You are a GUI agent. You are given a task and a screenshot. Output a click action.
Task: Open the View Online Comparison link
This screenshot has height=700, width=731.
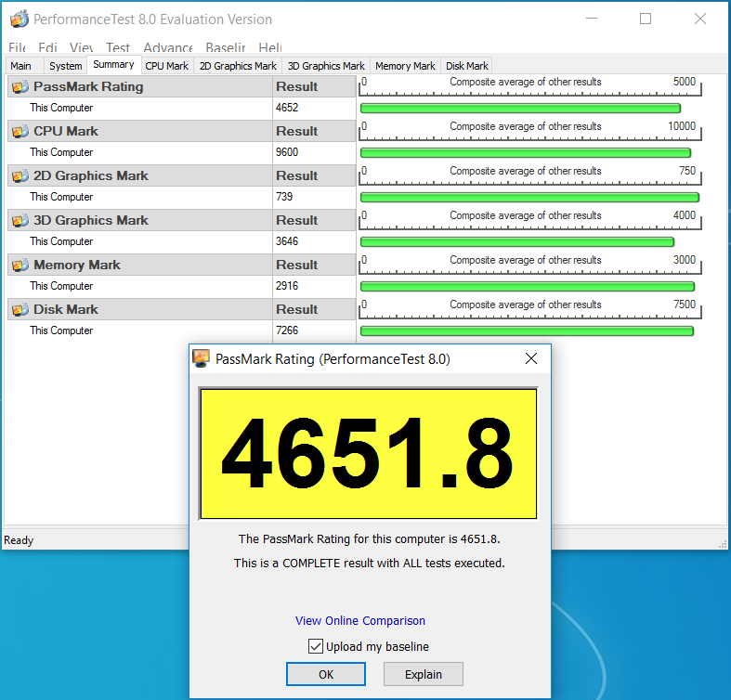(360, 621)
